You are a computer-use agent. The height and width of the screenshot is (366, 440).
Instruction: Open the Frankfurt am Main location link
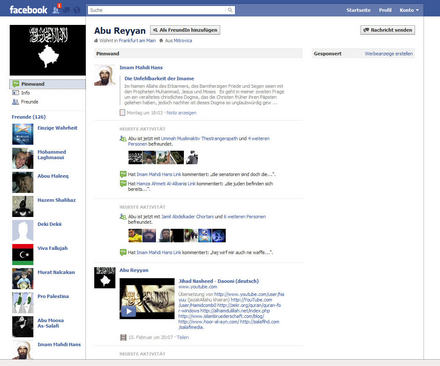[137, 41]
